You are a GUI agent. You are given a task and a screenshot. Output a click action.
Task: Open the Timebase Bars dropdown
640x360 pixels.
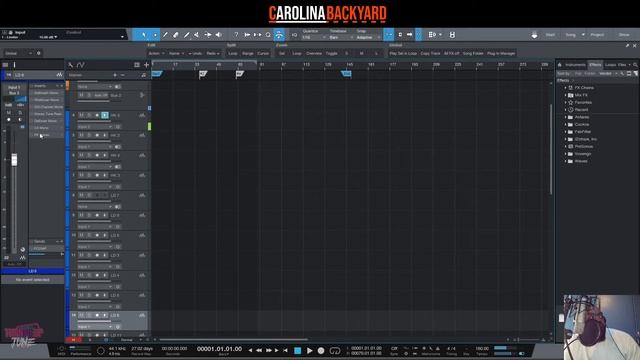point(341,38)
